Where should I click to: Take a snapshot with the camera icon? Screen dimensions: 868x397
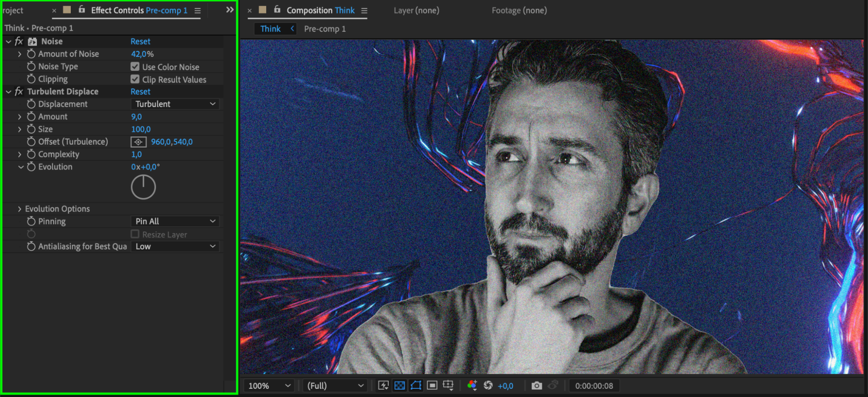[x=537, y=386]
